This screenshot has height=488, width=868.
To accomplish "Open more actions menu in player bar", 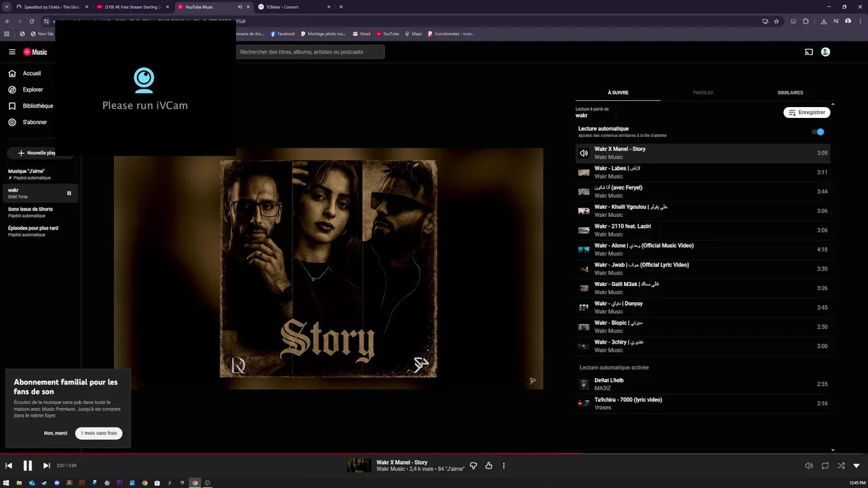I will coord(503,466).
